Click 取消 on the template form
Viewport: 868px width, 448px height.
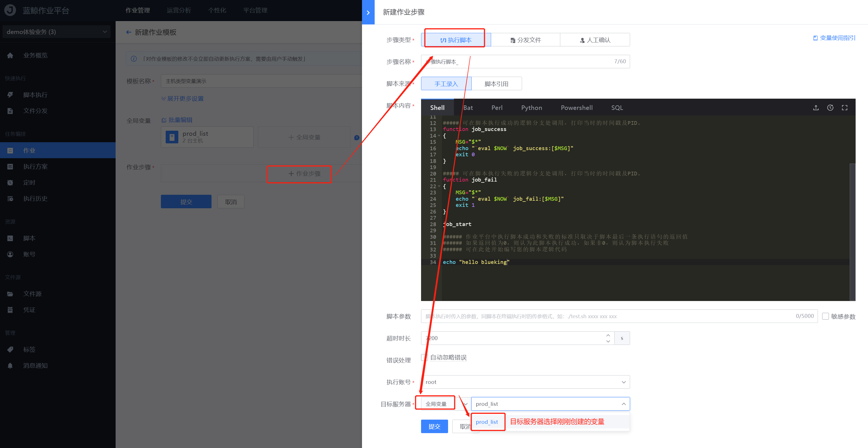[x=231, y=202]
